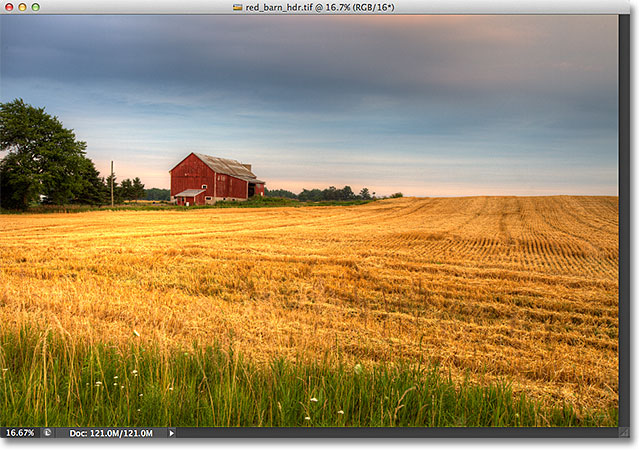Close the red_barn_hdr.tif document window
This screenshot has width=639, height=450.
(x=9, y=7)
